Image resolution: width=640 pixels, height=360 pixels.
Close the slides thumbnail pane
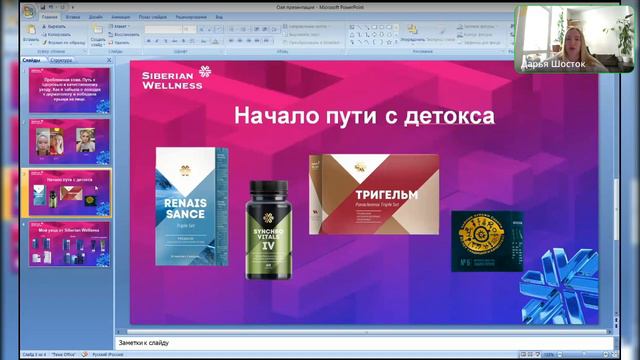pyautogui.click(x=109, y=60)
